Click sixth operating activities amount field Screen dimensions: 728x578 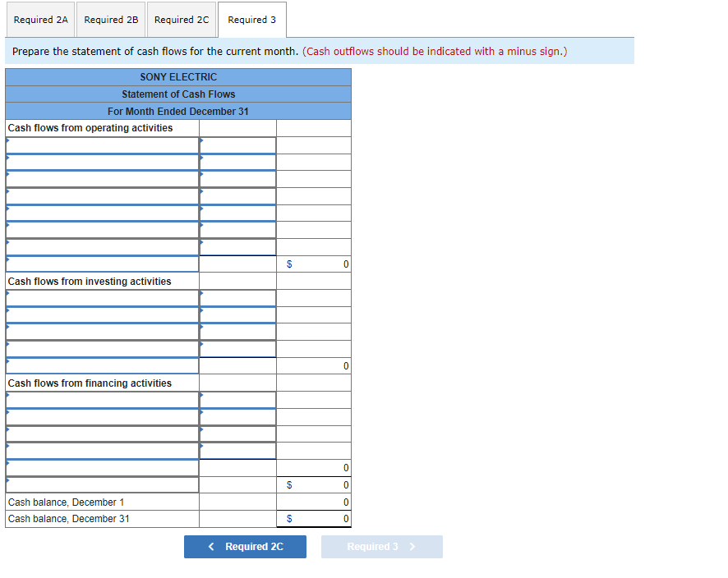tap(237, 230)
